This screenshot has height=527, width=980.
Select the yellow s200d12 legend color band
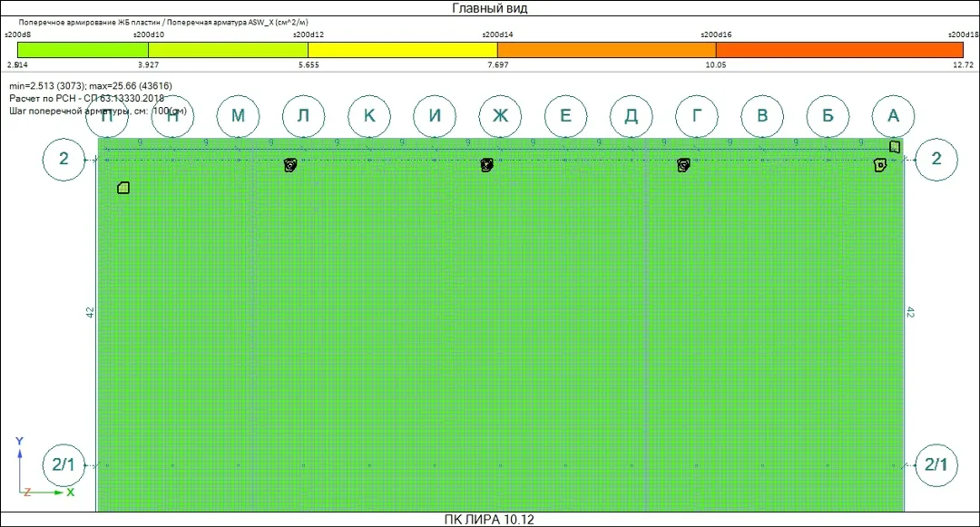pos(403,50)
